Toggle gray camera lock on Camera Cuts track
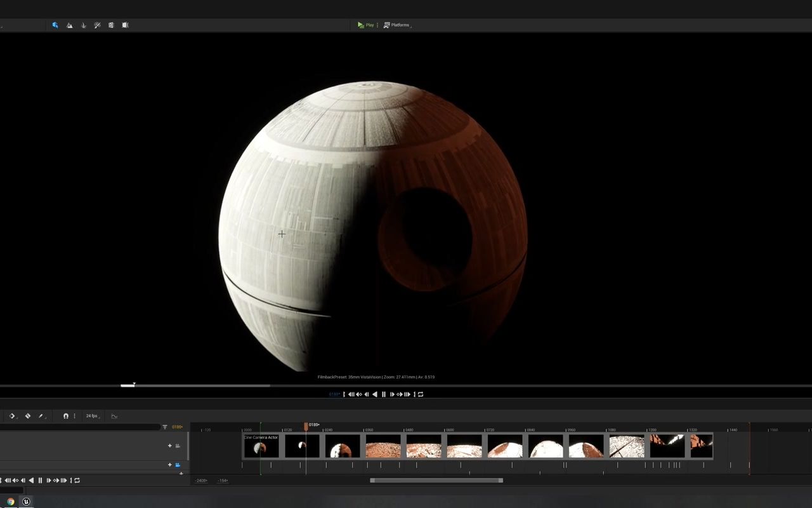This screenshot has height=508, width=812. 178,446
